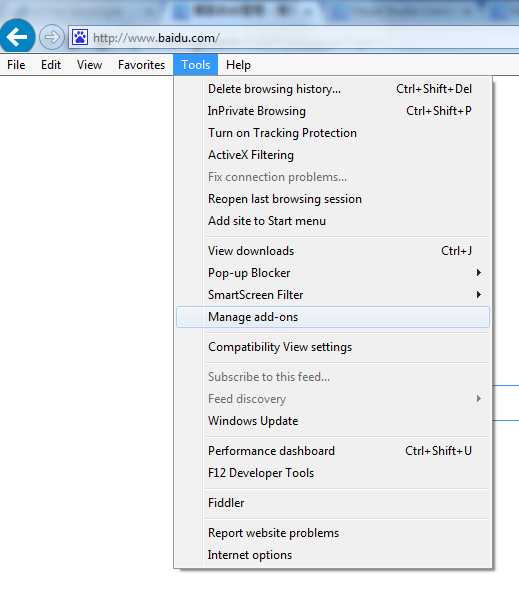Select View downloads

[332, 251]
